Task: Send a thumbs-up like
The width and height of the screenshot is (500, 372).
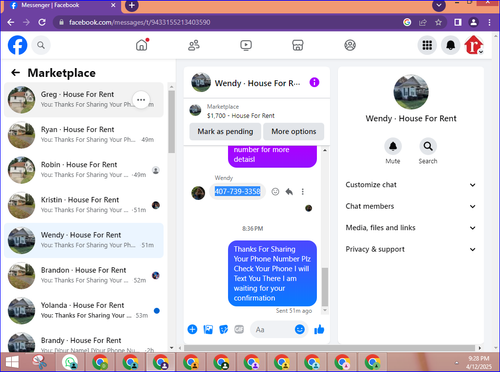Action: coord(319,329)
